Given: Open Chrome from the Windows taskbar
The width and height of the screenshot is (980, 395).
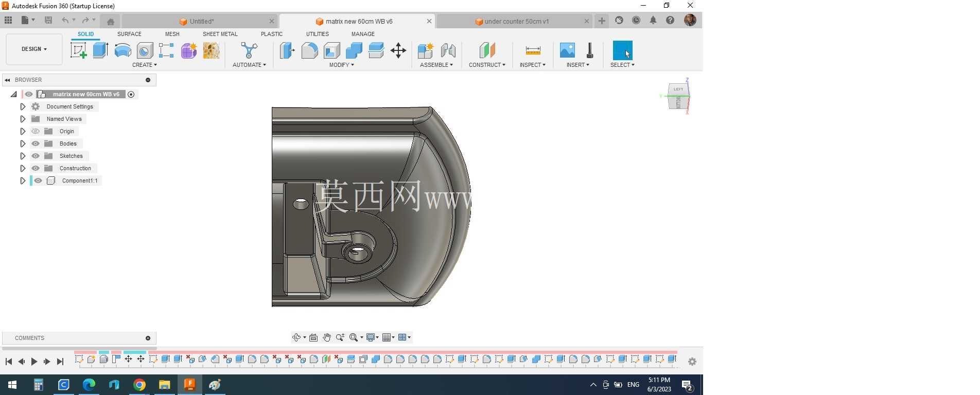Looking at the screenshot, I should click(x=139, y=385).
